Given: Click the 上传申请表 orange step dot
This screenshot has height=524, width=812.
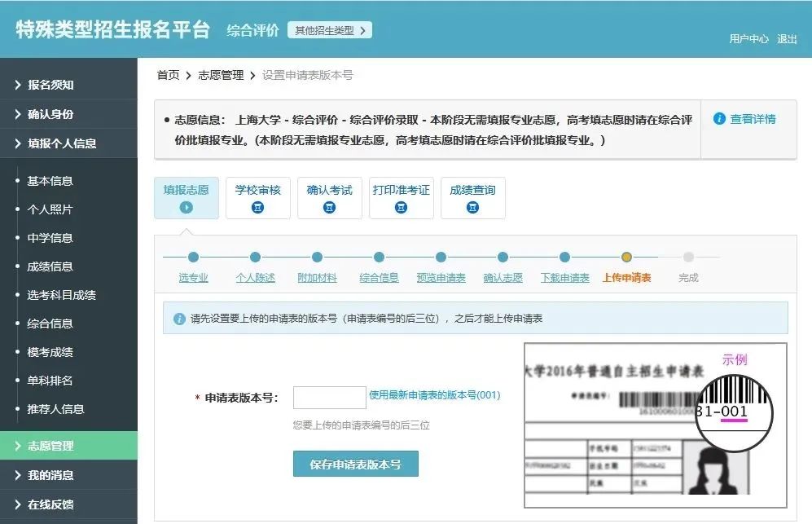Looking at the screenshot, I should pos(626,258).
